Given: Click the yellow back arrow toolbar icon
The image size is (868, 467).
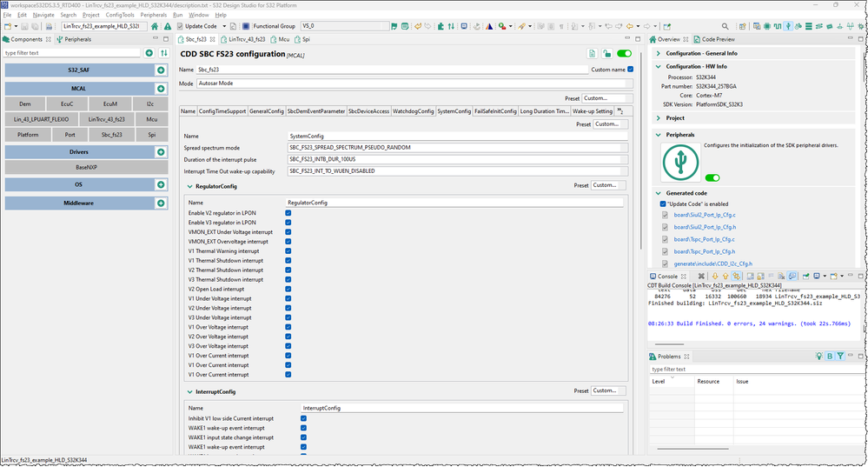Looking at the screenshot, I should click(x=629, y=26).
